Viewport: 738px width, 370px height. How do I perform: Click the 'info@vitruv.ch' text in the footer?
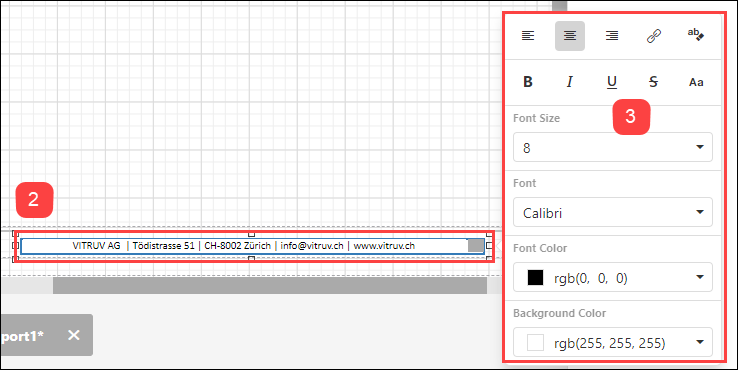tap(312, 246)
